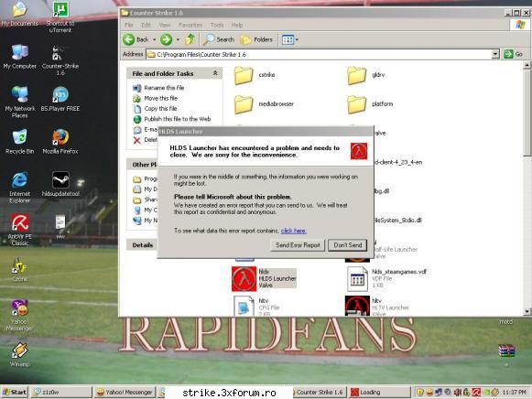Screen dimensions: 532x399
Task: Click the Don't Send button
Action: 347,245
